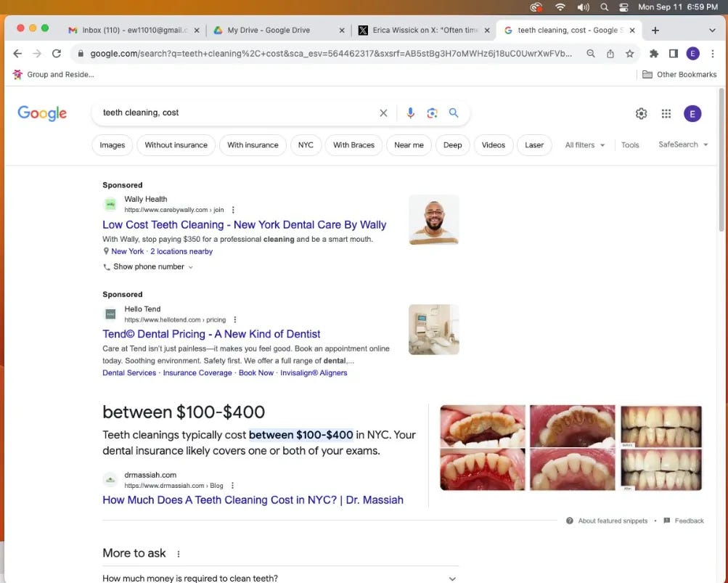728x583 pixels.
Task: Open the Tools button
Action: 630,145
